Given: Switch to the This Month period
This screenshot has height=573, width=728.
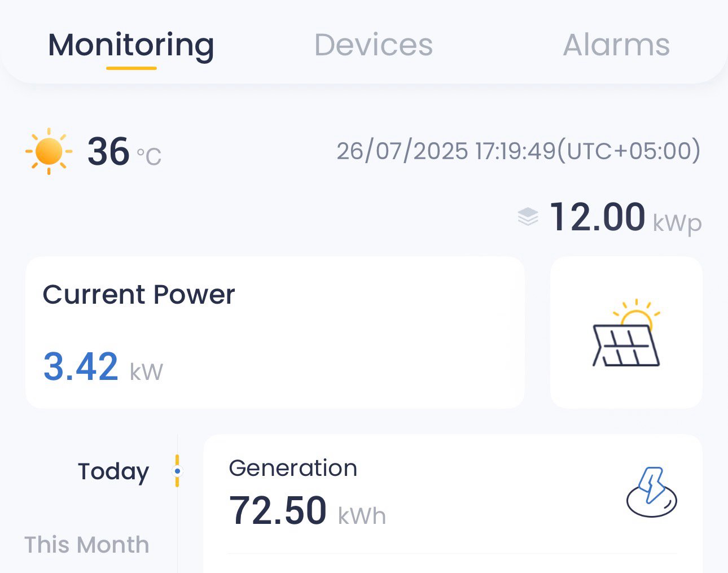Looking at the screenshot, I should pos(87,545).
